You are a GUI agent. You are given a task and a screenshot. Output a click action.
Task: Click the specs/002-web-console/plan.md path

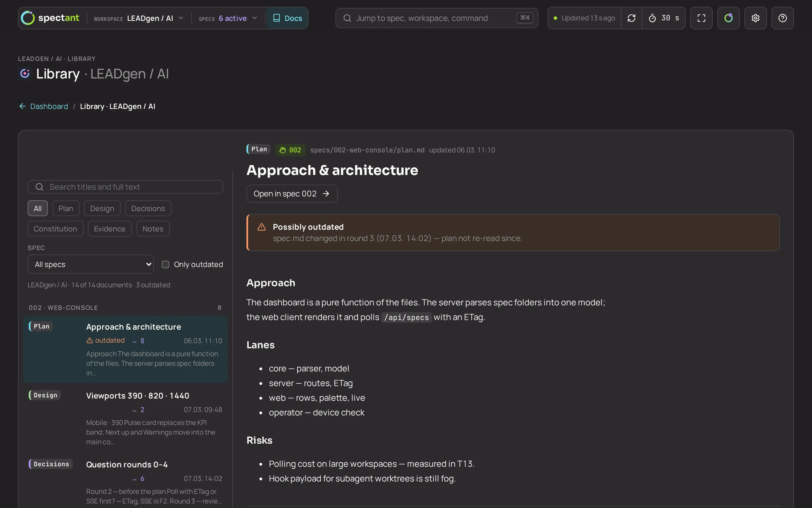point(367,150)
